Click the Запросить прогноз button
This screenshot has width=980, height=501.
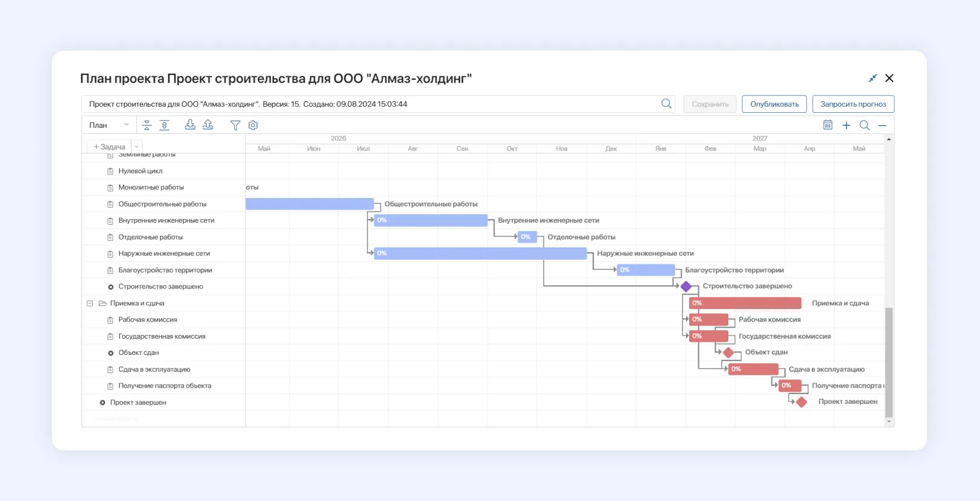pyautogui.click(x=853, y=104)
